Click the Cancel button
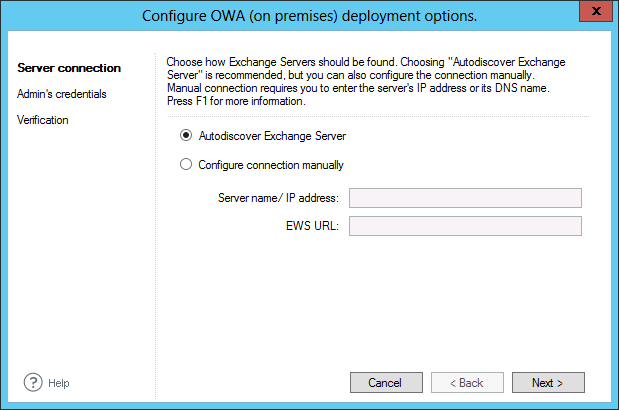The image size is (619, 410). pyautogui.click(x=386, y=382)
